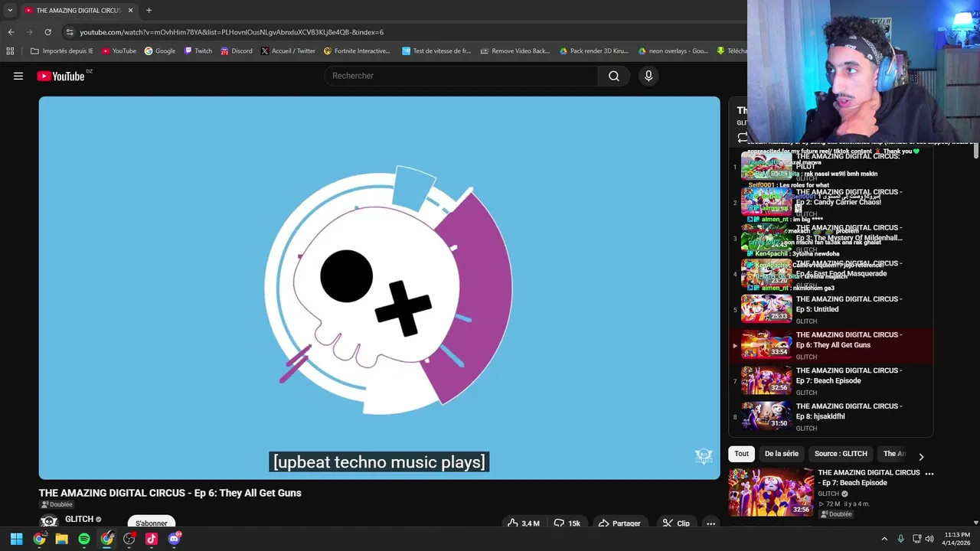980x551 pixels.
Task: Select Ep 6: They All Get Guns playlist entry
Action: point(831,345)
